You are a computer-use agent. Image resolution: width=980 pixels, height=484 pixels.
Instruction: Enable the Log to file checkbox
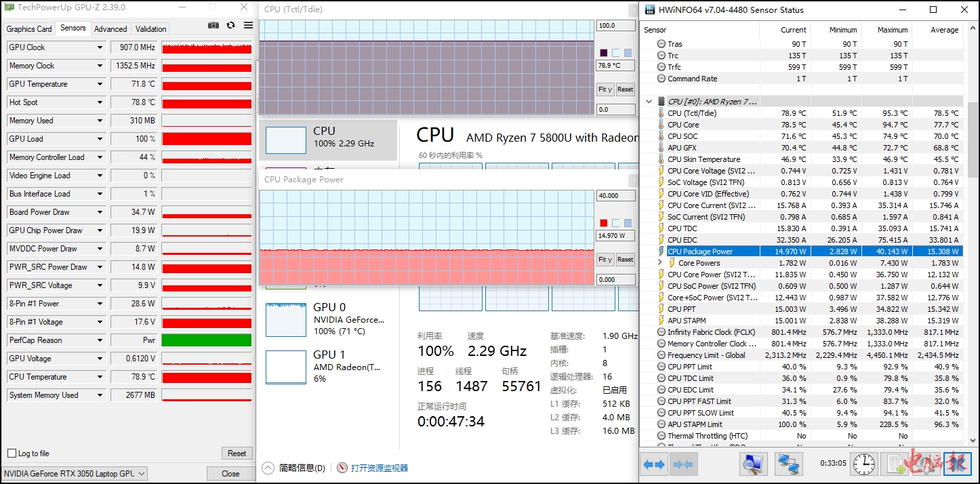12,453
